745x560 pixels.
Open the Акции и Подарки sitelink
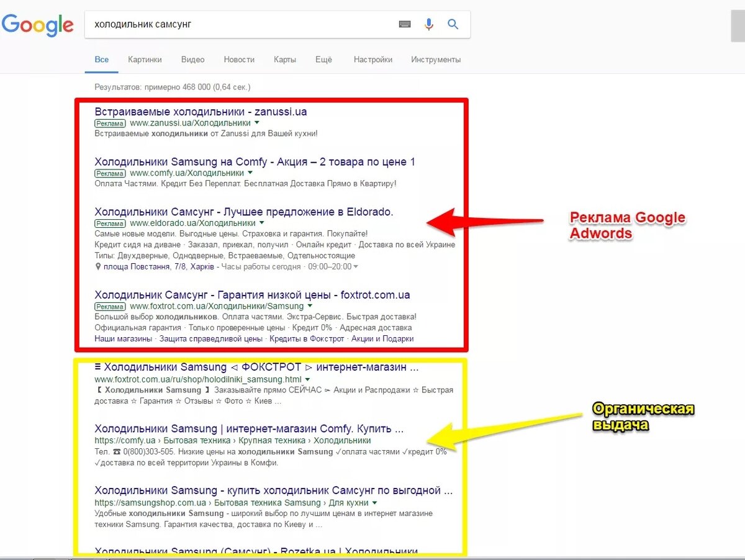pos(382,338)
